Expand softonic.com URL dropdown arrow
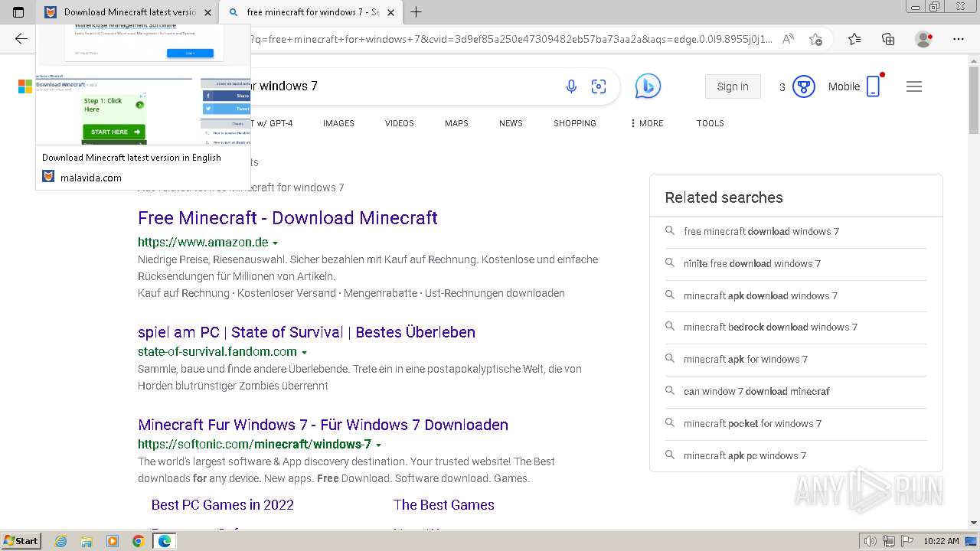The height and width of the screenshot is (551, 980). point(378,445)
